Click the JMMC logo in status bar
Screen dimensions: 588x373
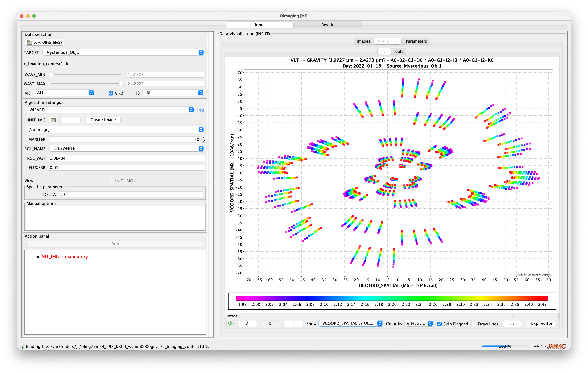[x=556, y=346]
